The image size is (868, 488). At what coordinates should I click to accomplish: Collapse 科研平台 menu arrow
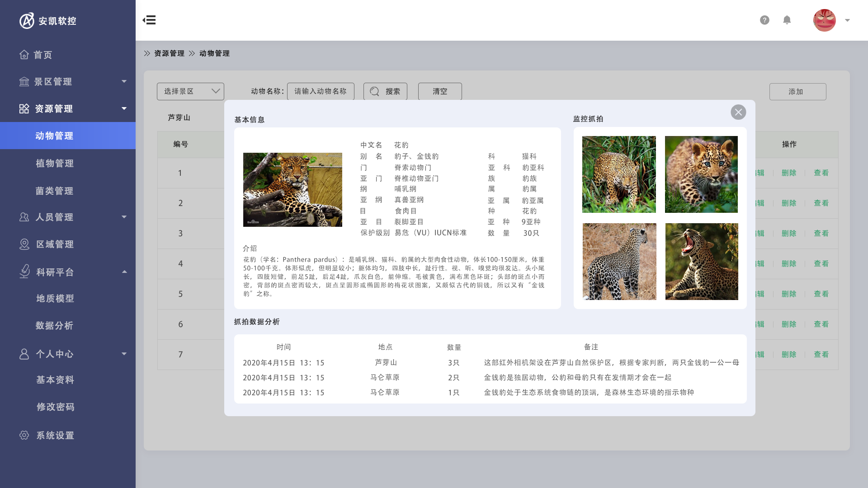pyautogui.click(x=124, y=272)
